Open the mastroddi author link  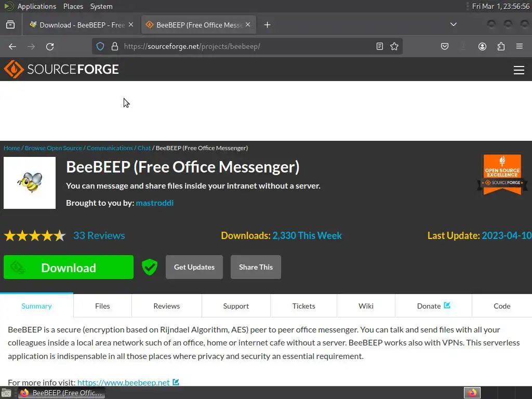coord(155,203)
